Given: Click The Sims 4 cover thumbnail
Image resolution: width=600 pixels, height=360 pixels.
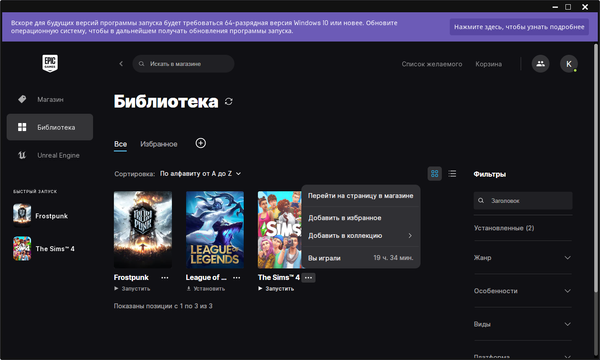Looking at the screenshot, I should [x=280, y=230].
